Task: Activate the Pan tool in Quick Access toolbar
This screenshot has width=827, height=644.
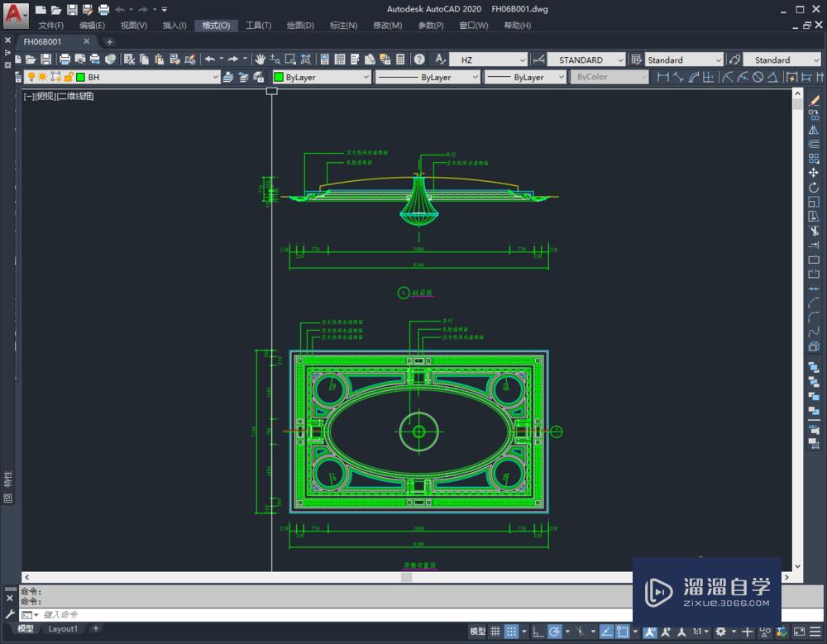Action: (x=260, y=60)
